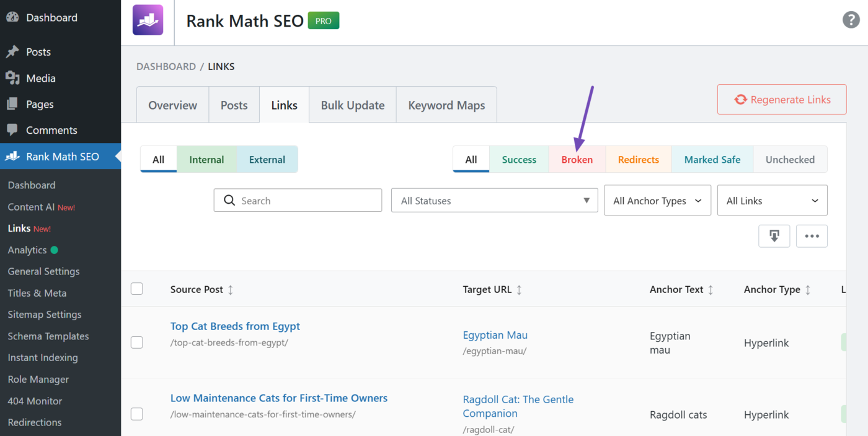Check the select-all checkbox in the table header
The width and height of the screenshot is (868, 436).
136,289
